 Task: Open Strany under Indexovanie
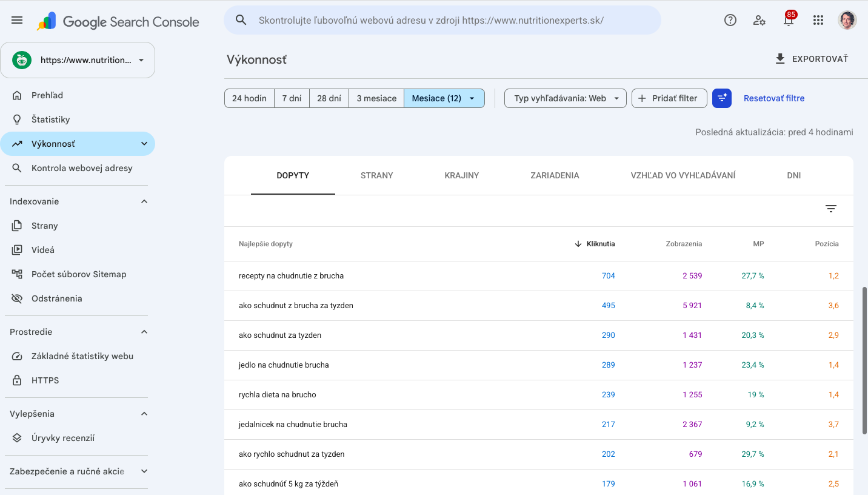coord(78,226)
